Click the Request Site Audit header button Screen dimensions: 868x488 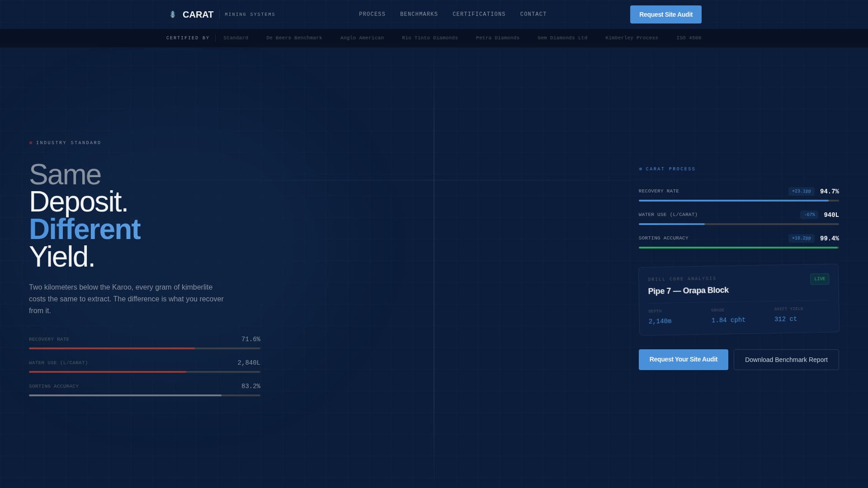click(665, 14)
